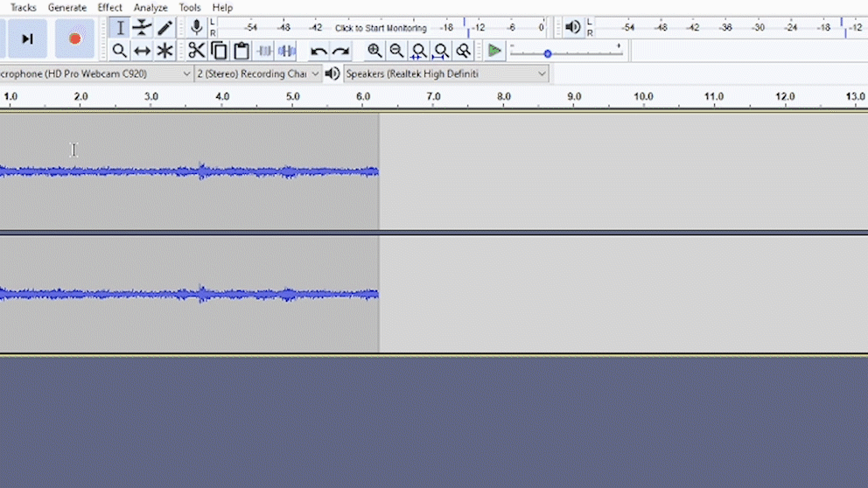Click the recording meter microphone icon
Image resolution: width=868 pixels, height=488 pixels.
(x=196, y=27)
